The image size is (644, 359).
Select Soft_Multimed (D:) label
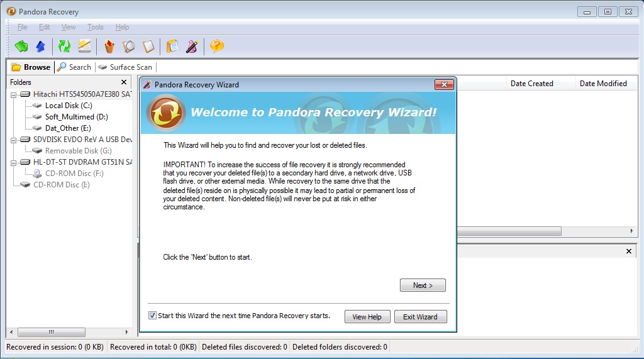pos(76,117)
